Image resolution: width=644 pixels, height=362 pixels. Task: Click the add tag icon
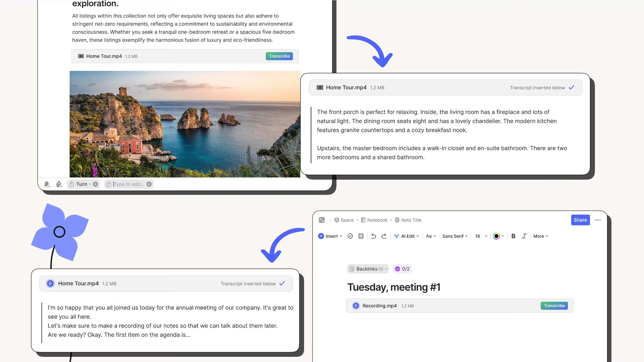pos(59,184)
